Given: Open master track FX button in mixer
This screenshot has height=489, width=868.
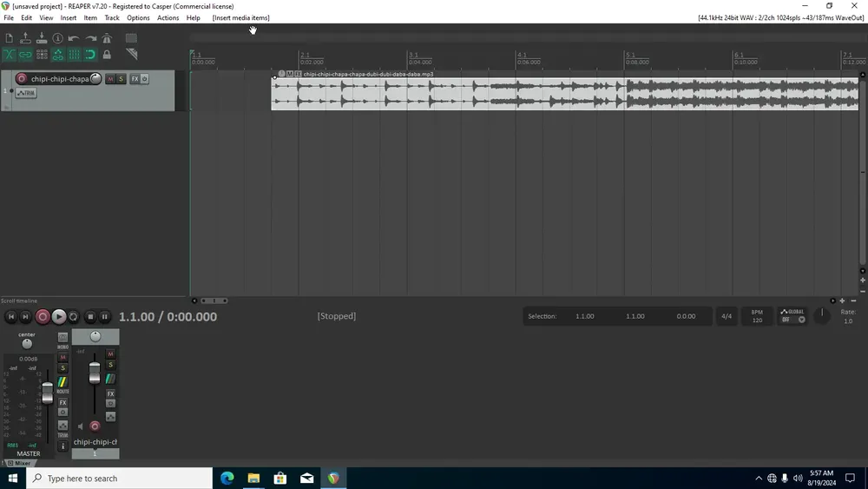Looking at the screenshot, I should (x=62, y=403).
